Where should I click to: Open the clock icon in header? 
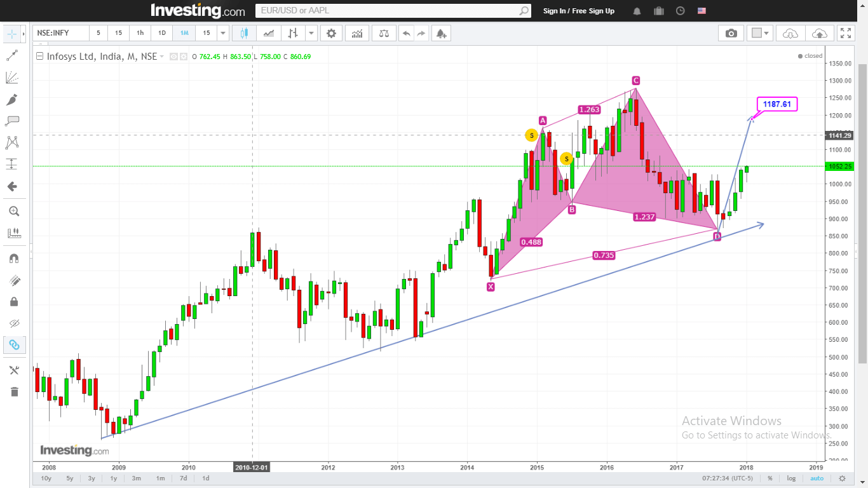coord(681,11)
